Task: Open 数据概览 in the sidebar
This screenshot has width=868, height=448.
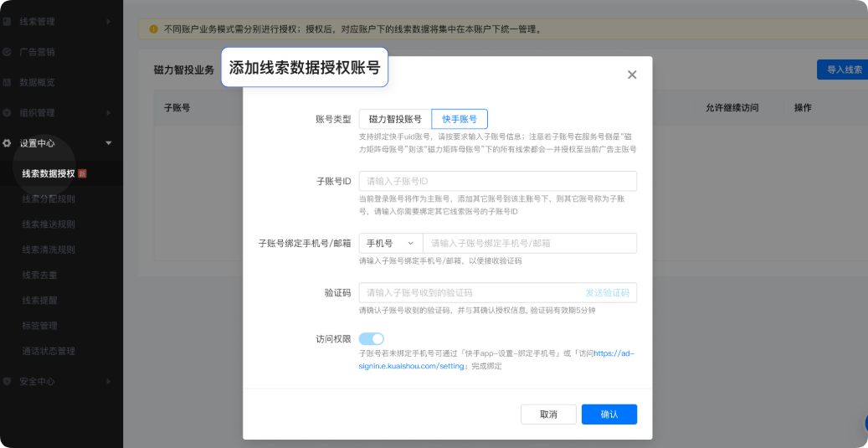Action: coord(37,83)
